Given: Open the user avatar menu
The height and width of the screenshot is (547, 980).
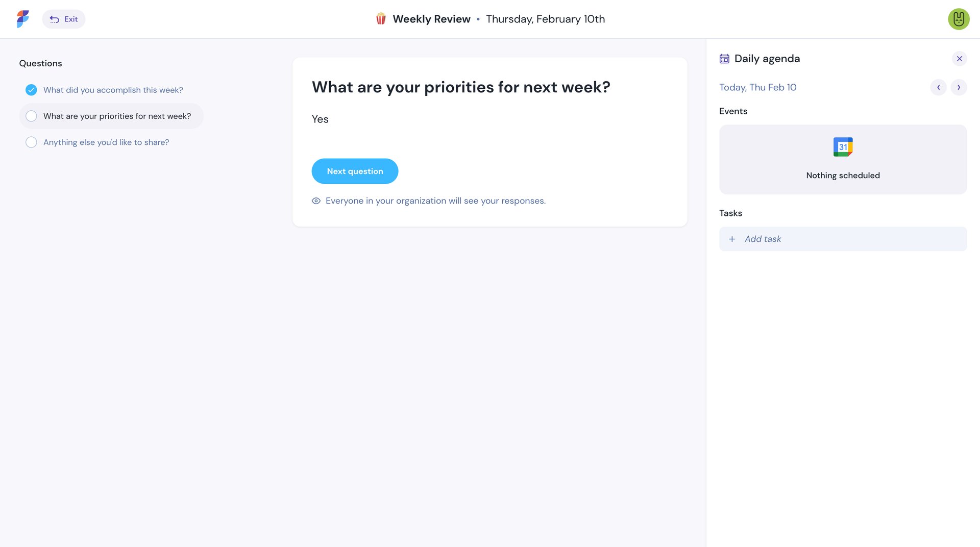Looking at the screenshot, I should [959, 19].
